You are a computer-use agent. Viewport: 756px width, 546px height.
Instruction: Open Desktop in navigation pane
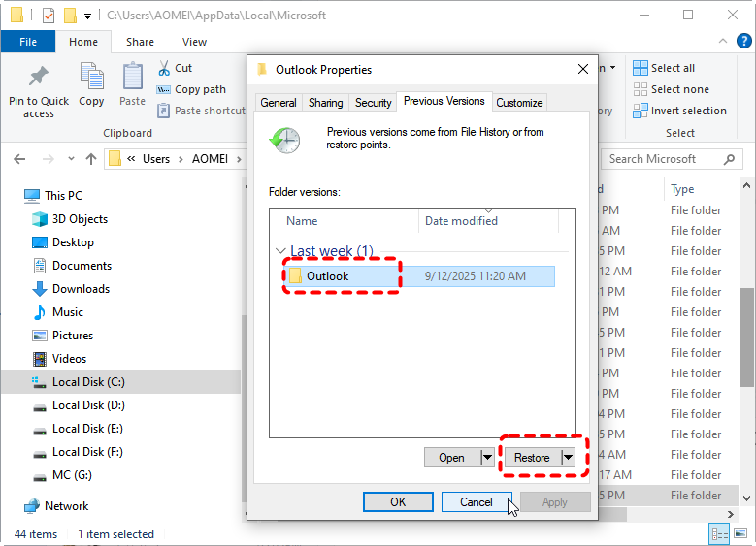tap(63, 242)
